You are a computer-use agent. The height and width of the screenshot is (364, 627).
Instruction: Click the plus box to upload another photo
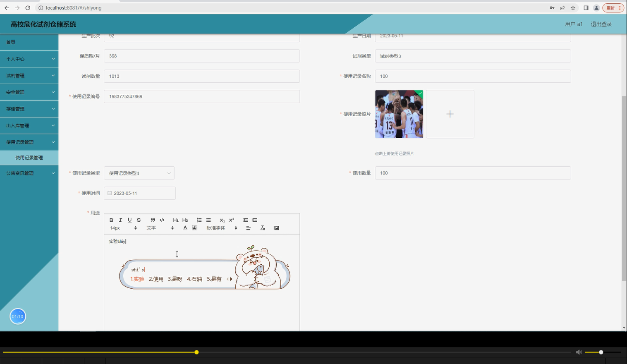point(450,114)
